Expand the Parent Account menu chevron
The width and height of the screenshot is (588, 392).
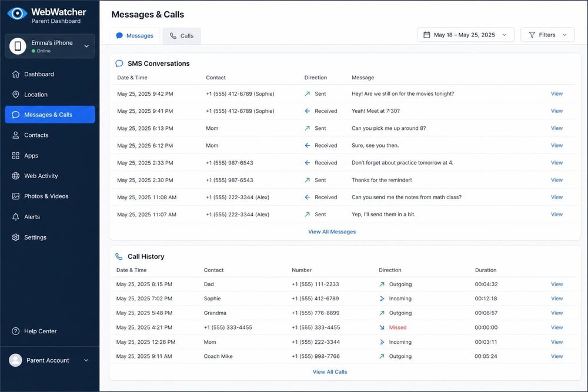(86, 360)
